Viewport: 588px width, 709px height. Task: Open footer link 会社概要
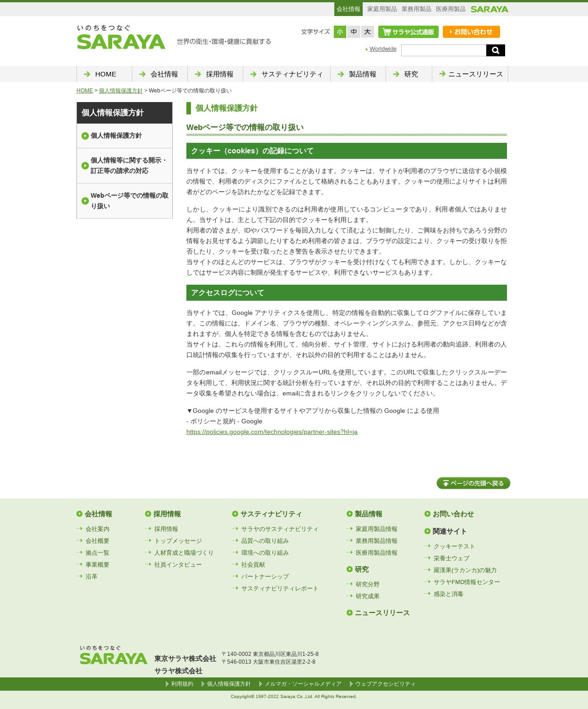tap(98, 541)
